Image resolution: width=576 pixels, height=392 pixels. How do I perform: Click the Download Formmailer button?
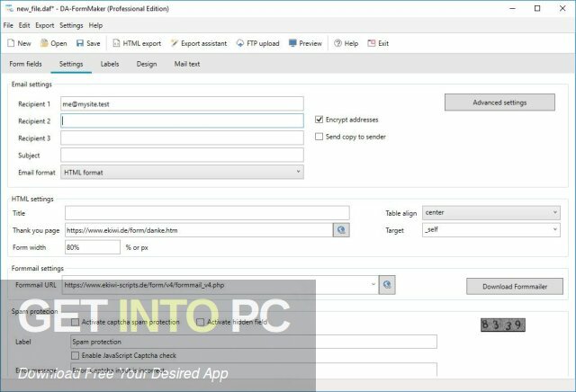(515, 286)
